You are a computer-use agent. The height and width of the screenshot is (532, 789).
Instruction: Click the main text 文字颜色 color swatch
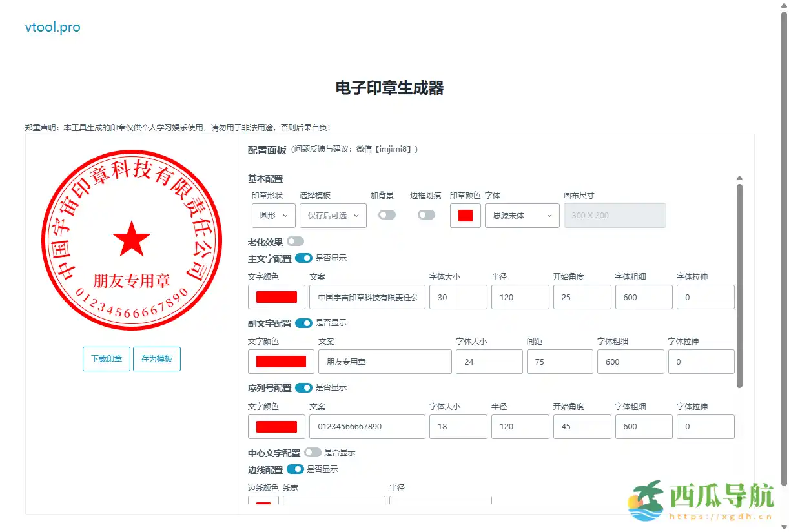[276, 297]
